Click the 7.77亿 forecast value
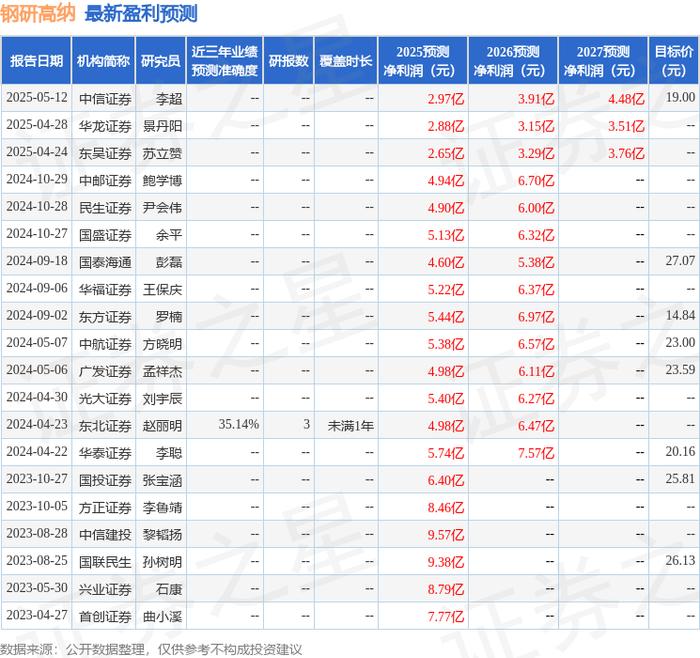 click(446, 616)
